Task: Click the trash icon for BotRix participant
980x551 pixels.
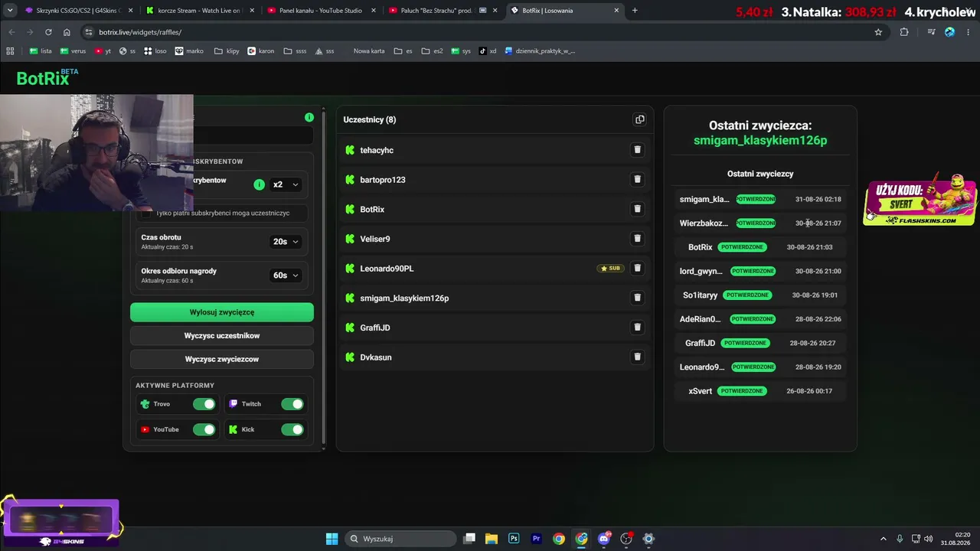Action: [637, 209]
